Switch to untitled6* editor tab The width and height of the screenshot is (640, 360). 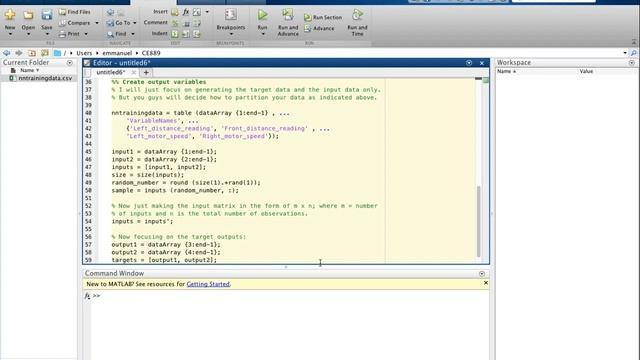coord(110,72)
